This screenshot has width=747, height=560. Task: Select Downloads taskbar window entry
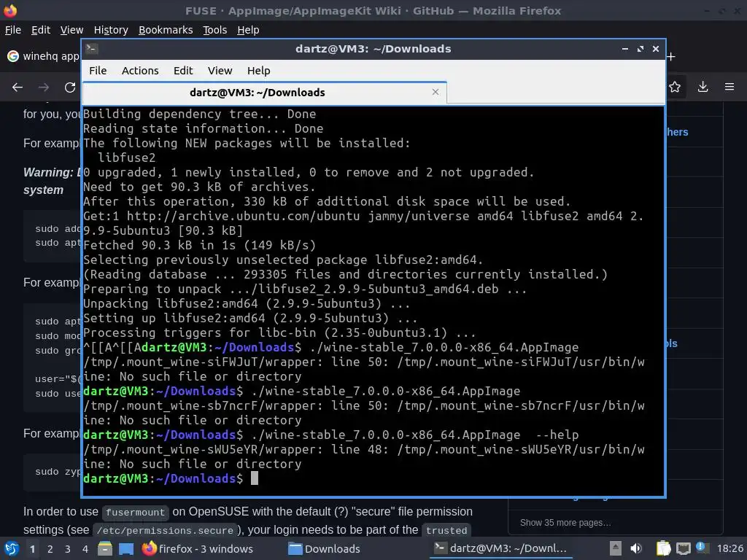pos(324,548)
